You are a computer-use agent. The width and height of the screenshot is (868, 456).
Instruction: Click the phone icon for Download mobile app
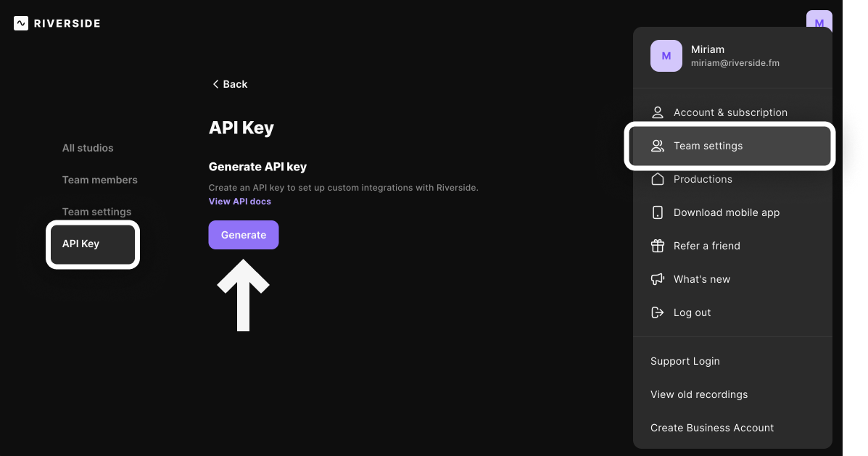(657, 212)
